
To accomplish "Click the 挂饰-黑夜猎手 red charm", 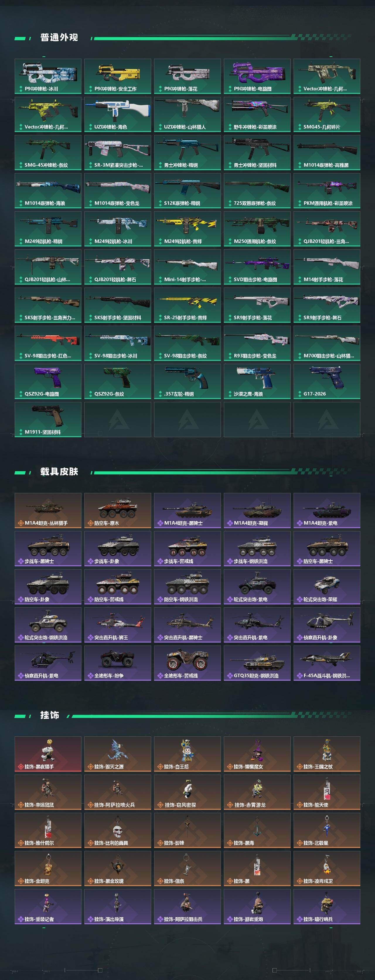I will point(48,754).
